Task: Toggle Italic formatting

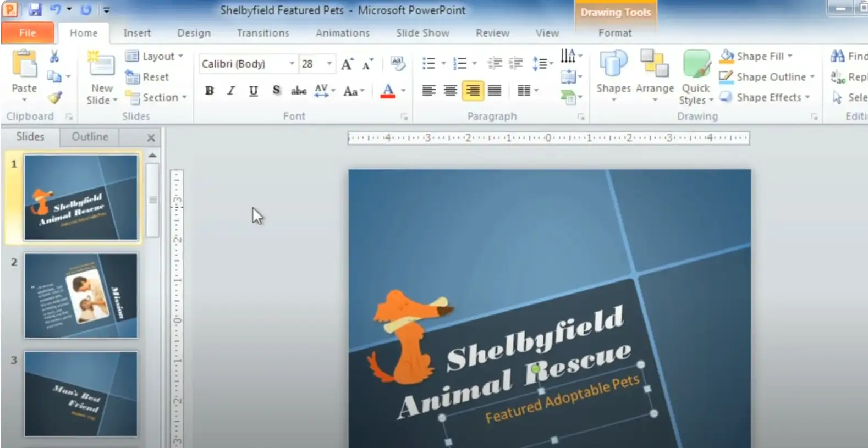Action: (231, 91)
